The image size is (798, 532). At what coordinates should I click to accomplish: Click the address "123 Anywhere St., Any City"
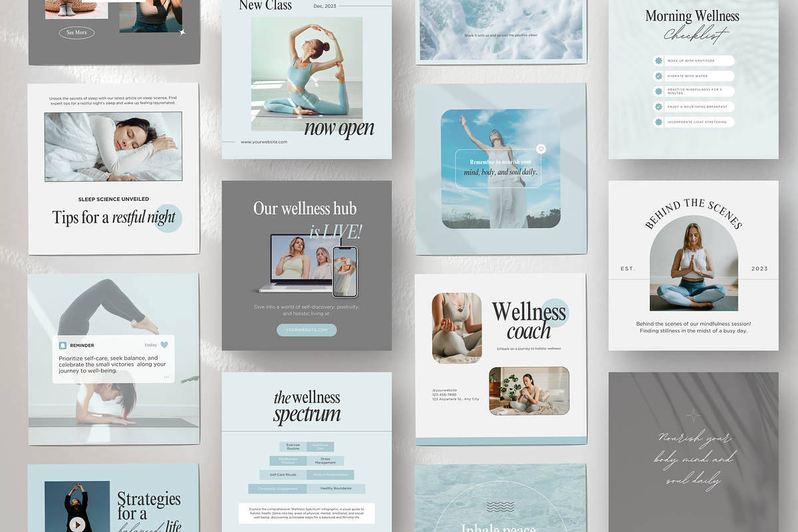pyautogui.click(x=456, y=399)
